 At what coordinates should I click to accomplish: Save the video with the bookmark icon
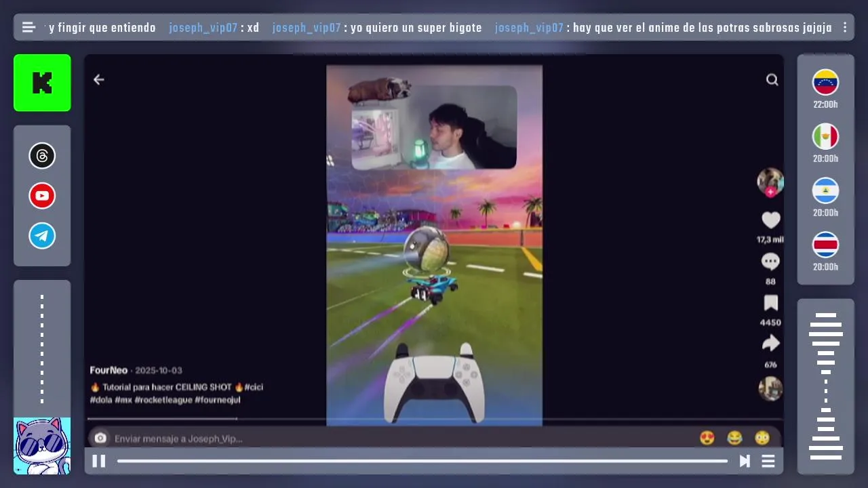pyautogui.click(x=770, y=303)
